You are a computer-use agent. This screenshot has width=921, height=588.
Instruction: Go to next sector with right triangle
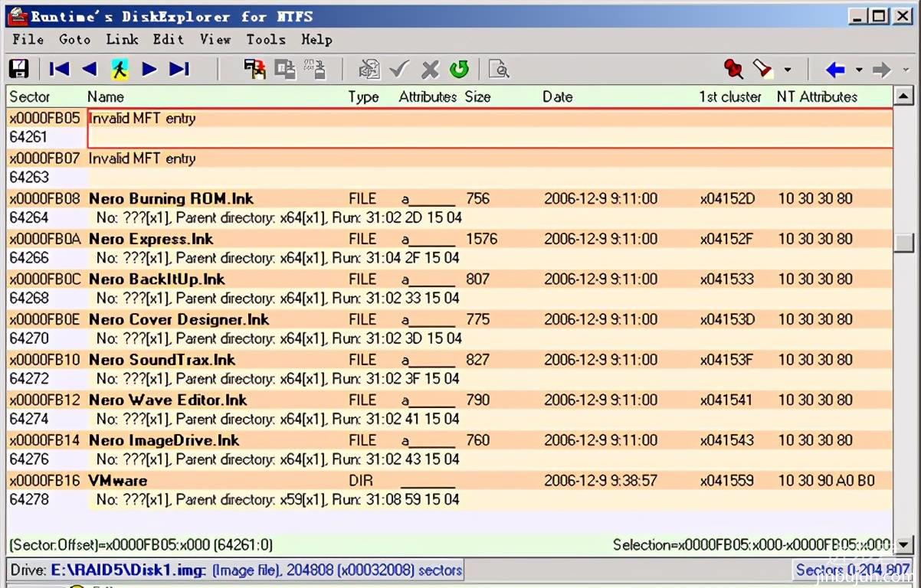(149, 69)
